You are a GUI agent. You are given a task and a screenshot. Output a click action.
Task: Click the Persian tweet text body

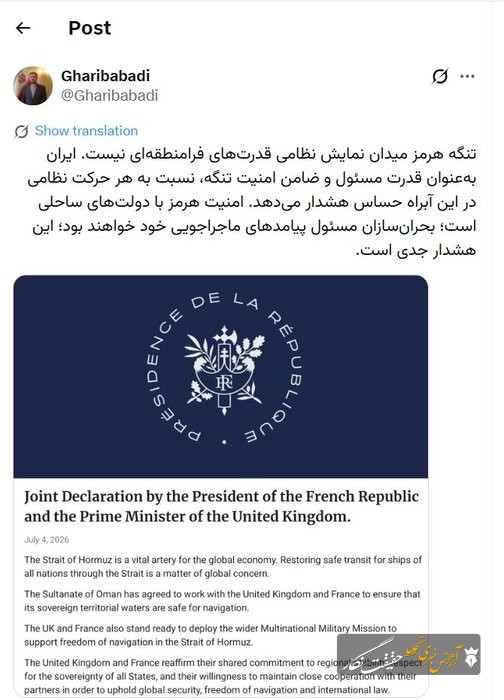click(x=252, y=202)
